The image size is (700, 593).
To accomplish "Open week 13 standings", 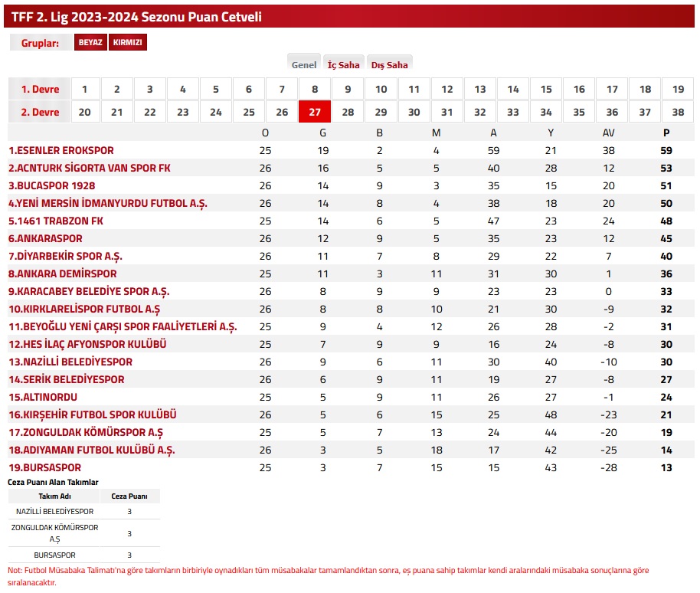I will click(x=480, y=89).
